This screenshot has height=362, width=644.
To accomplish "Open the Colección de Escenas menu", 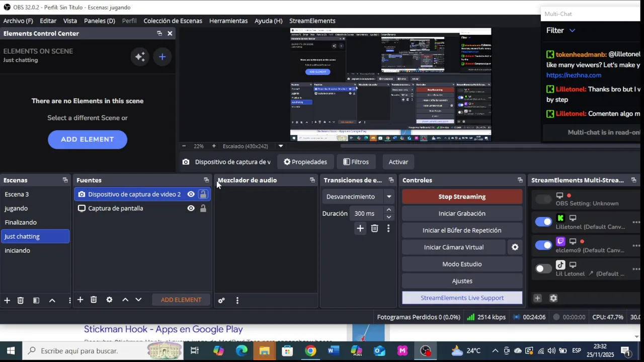I will point(173,21).
